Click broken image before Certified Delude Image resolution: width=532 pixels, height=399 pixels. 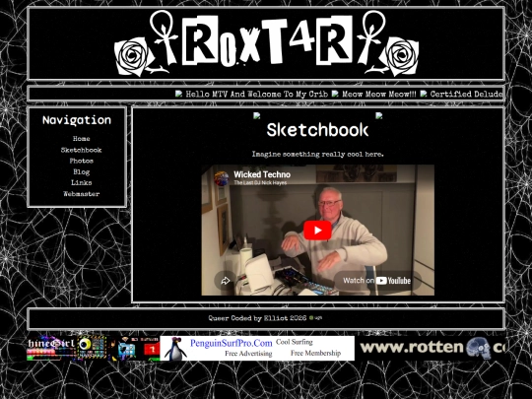click(424, 94)
